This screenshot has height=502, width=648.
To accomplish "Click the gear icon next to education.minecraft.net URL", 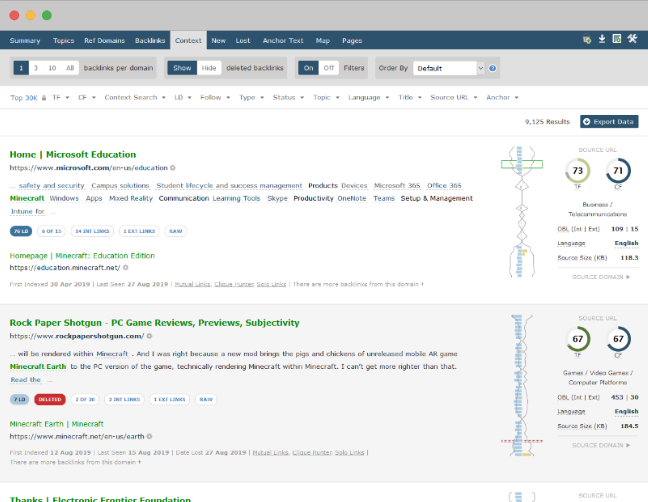I will pyautogui.click(x=126, y=267).
